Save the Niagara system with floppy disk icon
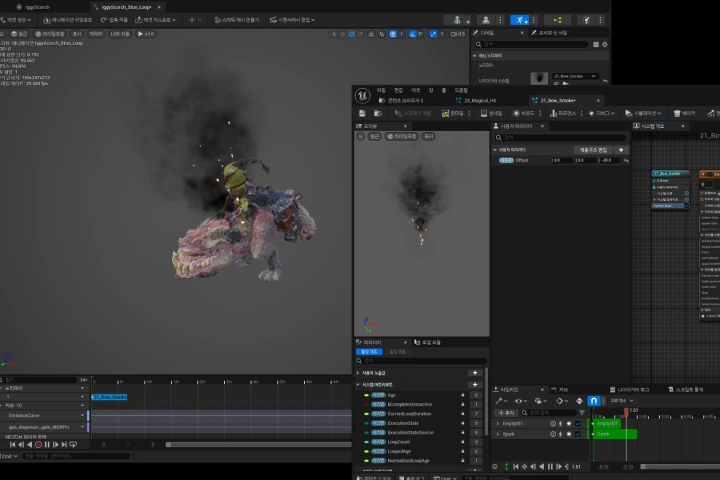 362,113
